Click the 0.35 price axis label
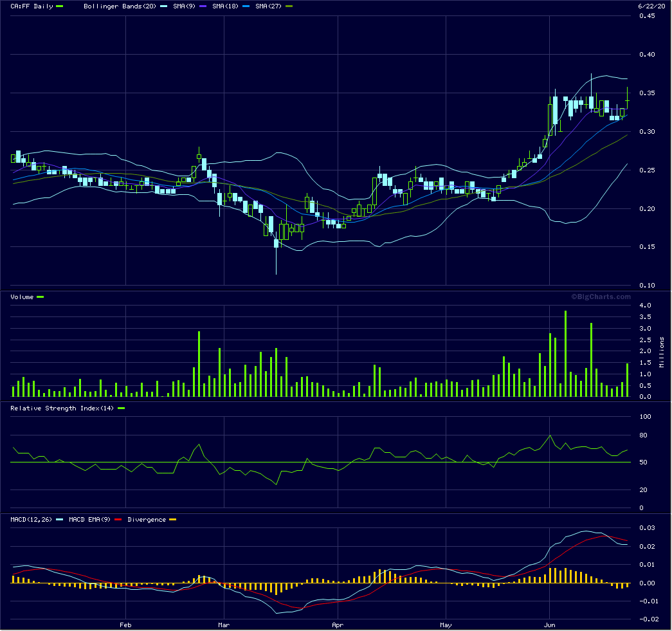 tap(647, 93)
